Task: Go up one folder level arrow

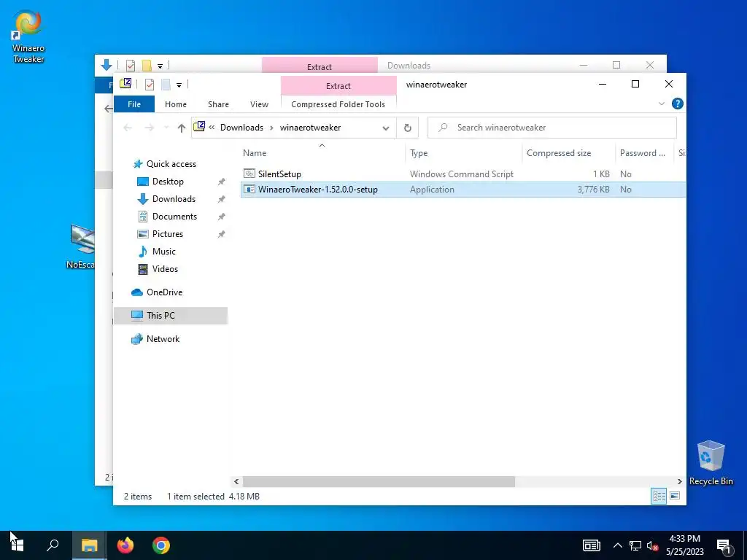Action: (x=181, y=128)
